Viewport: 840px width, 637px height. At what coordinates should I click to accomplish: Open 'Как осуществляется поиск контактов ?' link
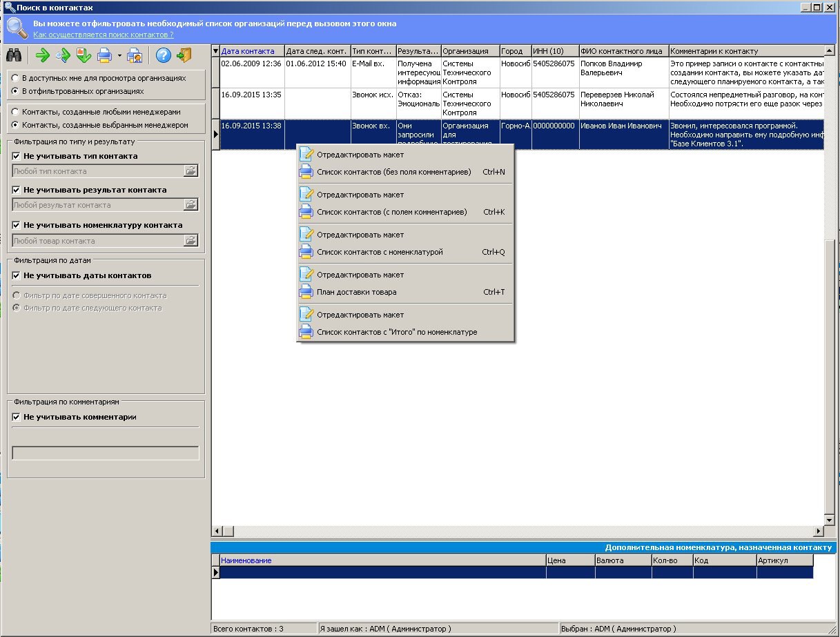coord(104,34)
